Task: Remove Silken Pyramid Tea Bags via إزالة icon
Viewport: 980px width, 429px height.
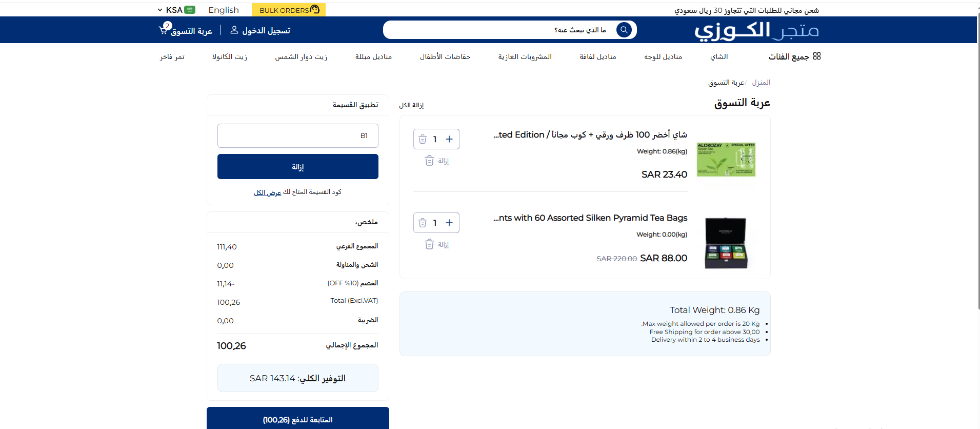Action: (430, 244)
